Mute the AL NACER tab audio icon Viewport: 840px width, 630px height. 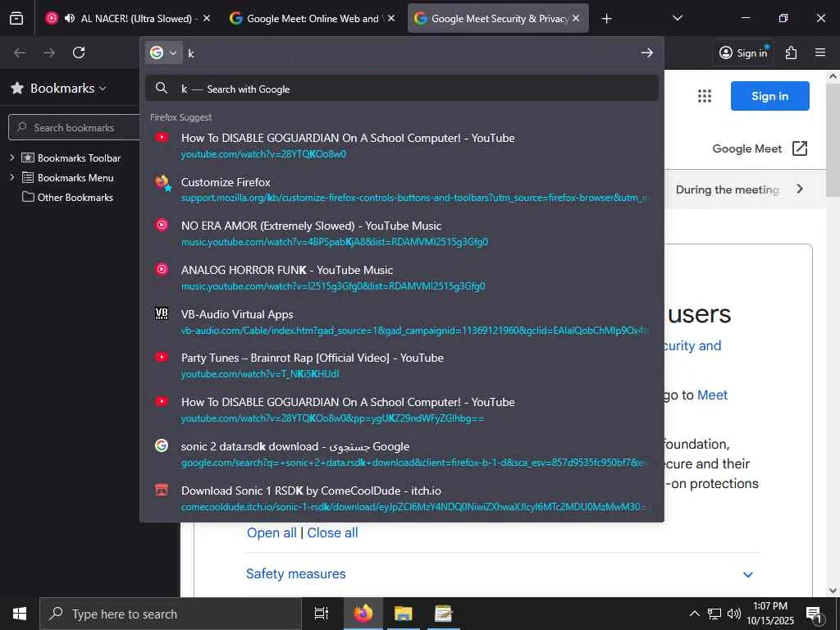point(70,18)
